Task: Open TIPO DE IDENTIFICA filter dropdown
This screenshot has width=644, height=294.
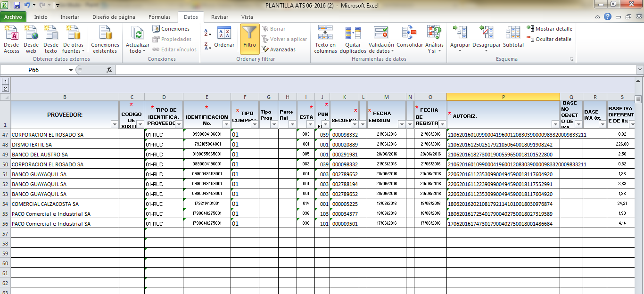Action: pos(179,124)
